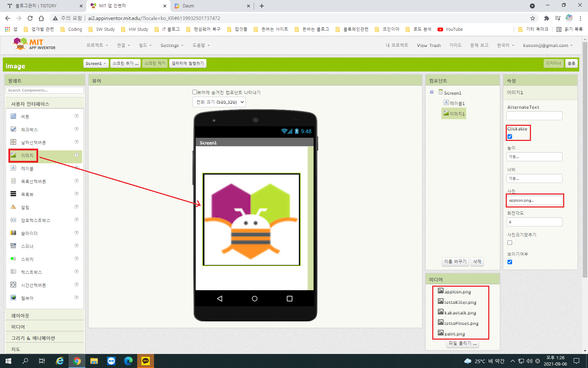
Task: Click the phone back navigation icon
Action: (x=220, y=299)
